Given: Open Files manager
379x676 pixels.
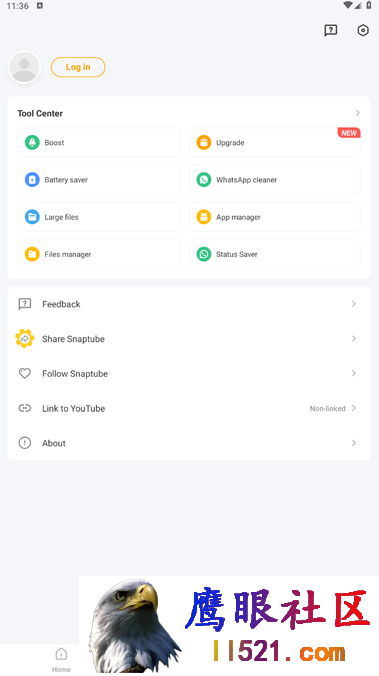Looking at the screenshot, I should 99,254.
